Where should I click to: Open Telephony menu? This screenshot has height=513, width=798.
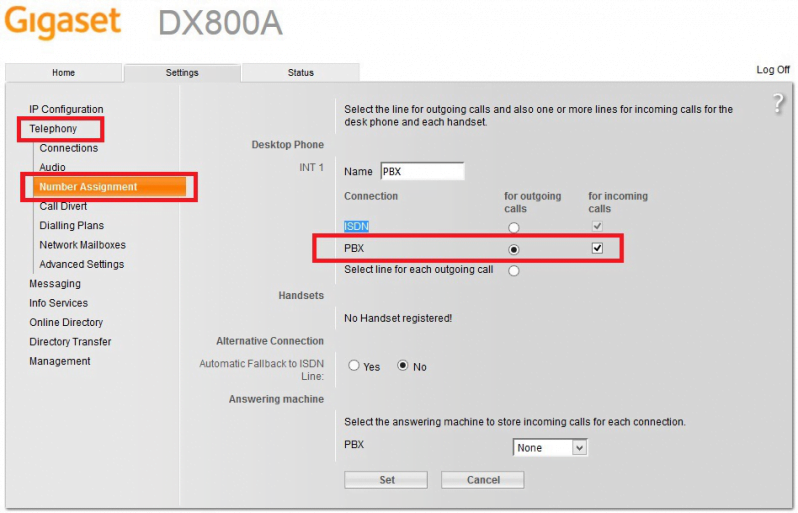(x=53, y=129)
